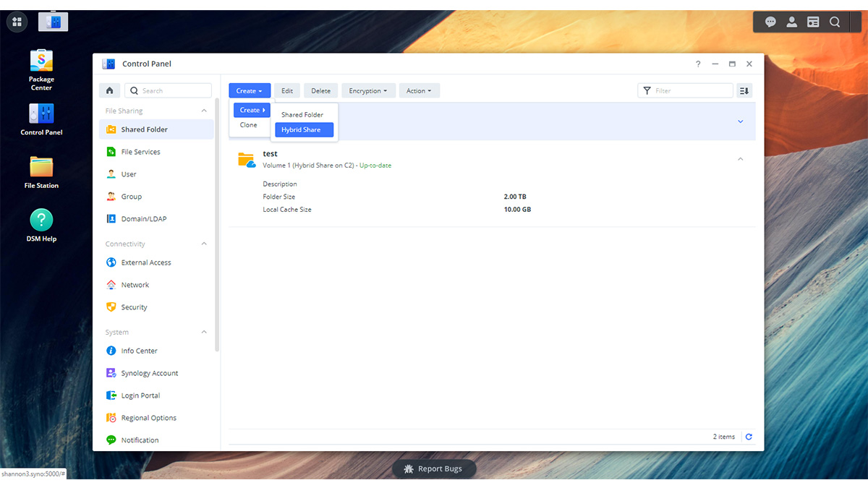The width and height of the screenshot is (868, 488).
Task: Click the Login Portal icon
Action: tap(111, 395)
